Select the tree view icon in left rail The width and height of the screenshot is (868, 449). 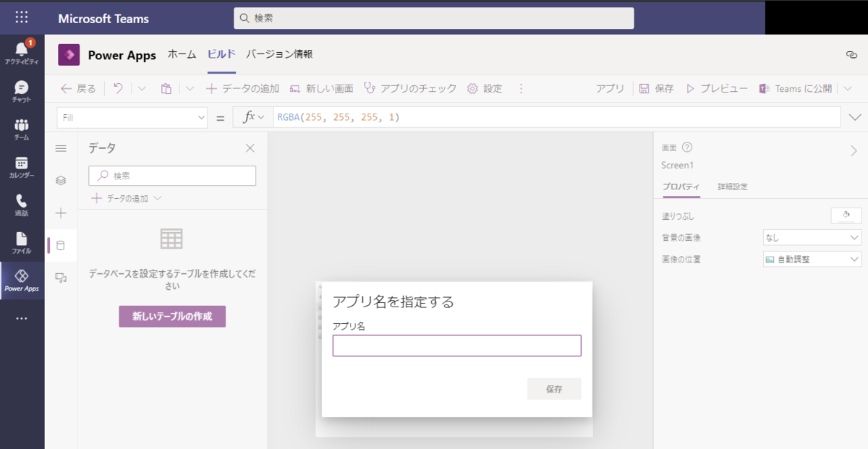(61, 180)
